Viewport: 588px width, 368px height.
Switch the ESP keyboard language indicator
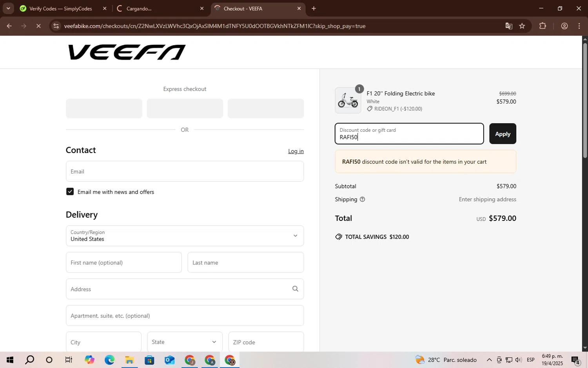coord(531,360)
